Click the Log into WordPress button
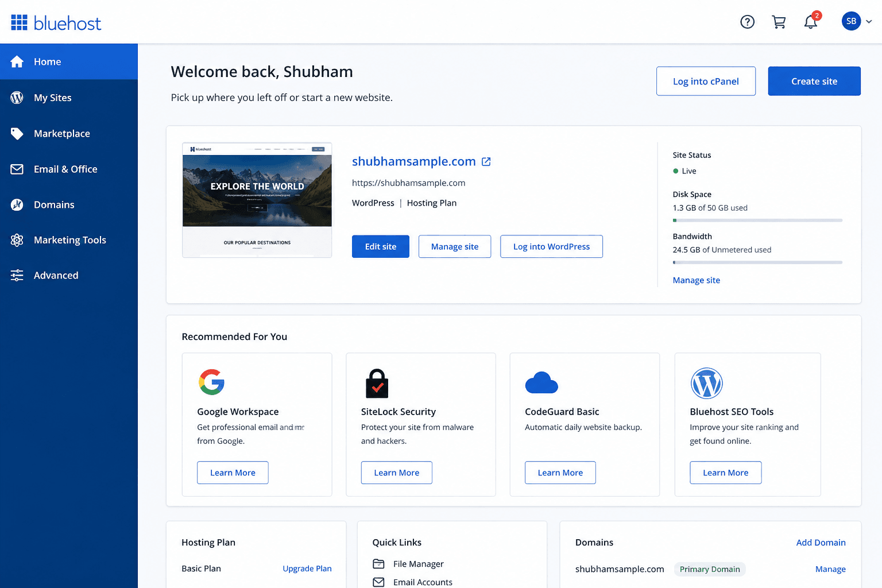882x588 pixels. tap(551, 246)
